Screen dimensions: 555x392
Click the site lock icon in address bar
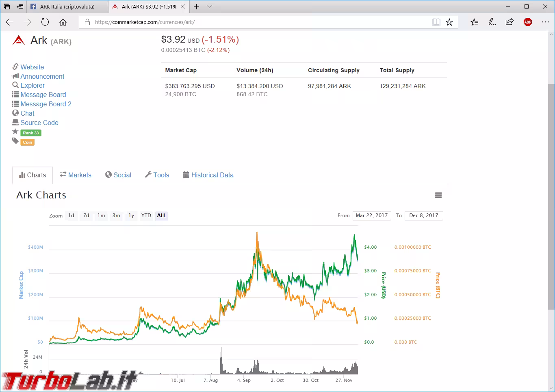pyautogui.click(x=87, y=22)
